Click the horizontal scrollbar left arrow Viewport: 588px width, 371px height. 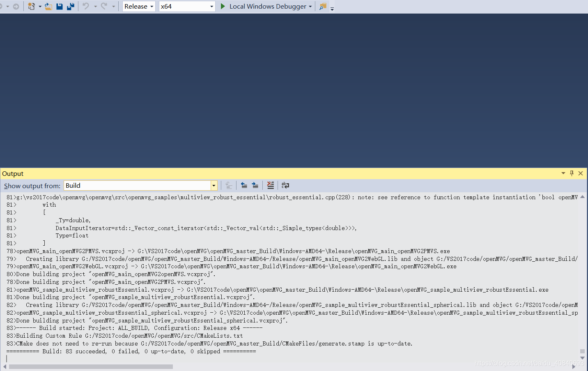[5, 366]
